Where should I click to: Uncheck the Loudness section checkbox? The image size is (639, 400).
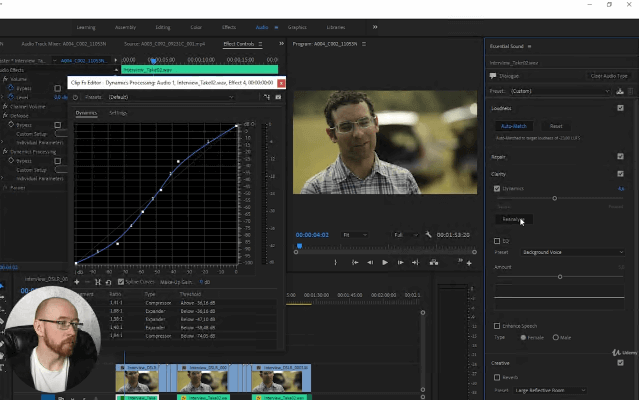point(620,107)
